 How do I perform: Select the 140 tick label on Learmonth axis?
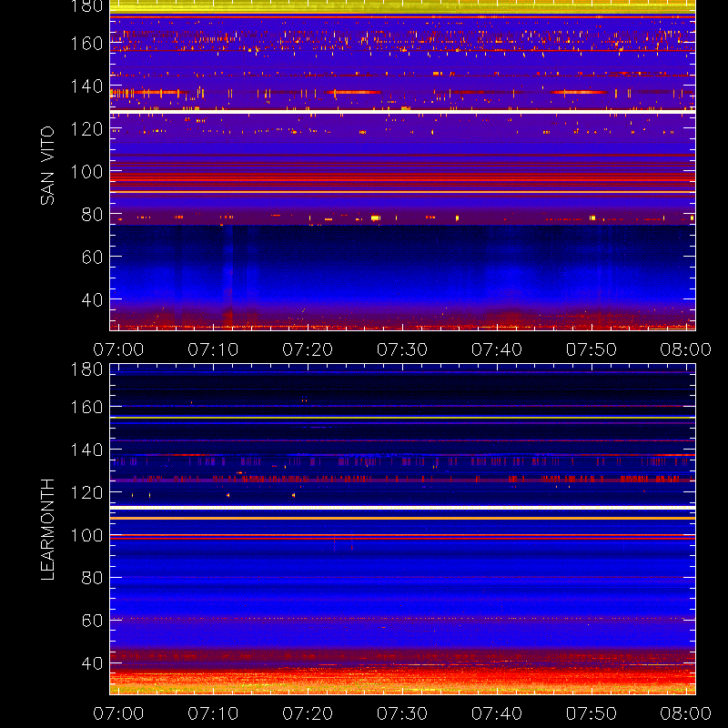point(86,450)
